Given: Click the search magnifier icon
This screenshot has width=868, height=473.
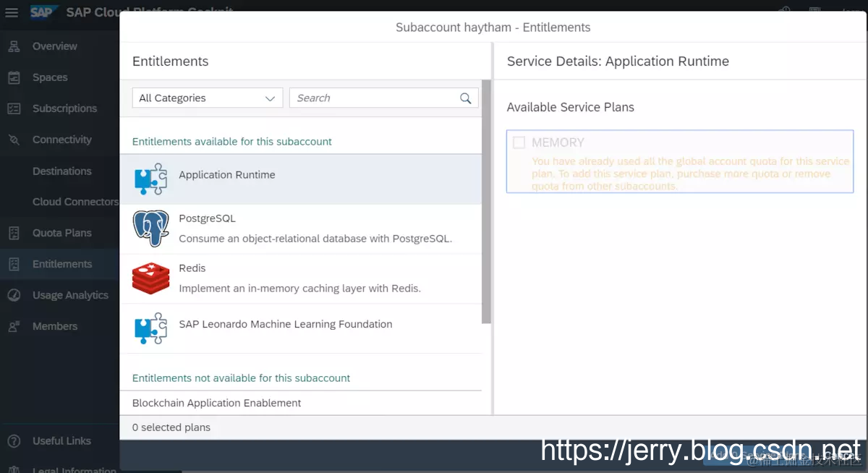Looking at the screenshot, I should (466, 98).
